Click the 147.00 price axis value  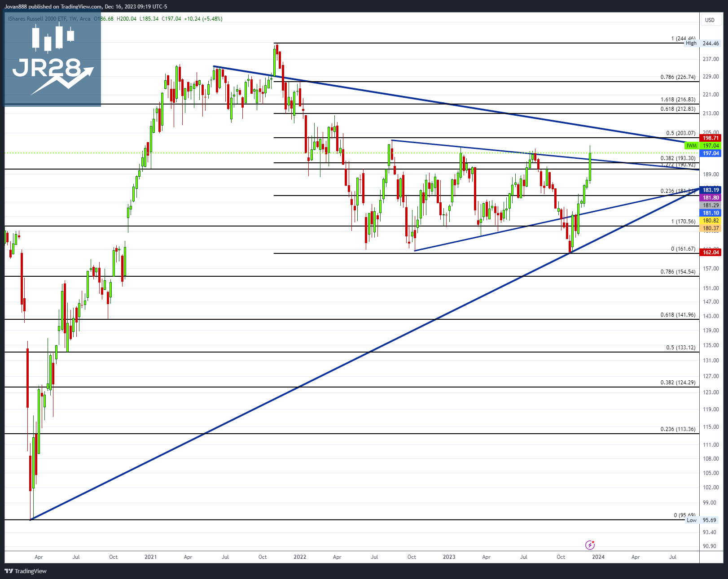tap(711, 302)
